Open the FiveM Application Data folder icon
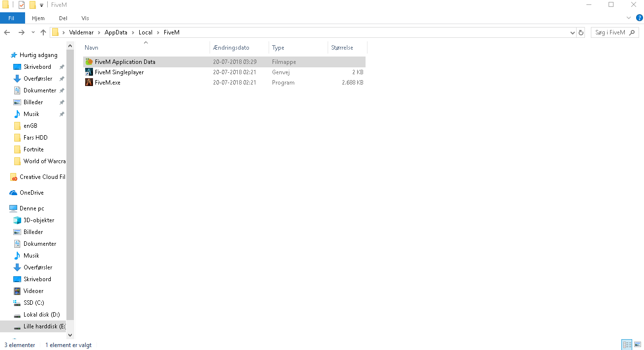 pos(89,62)
